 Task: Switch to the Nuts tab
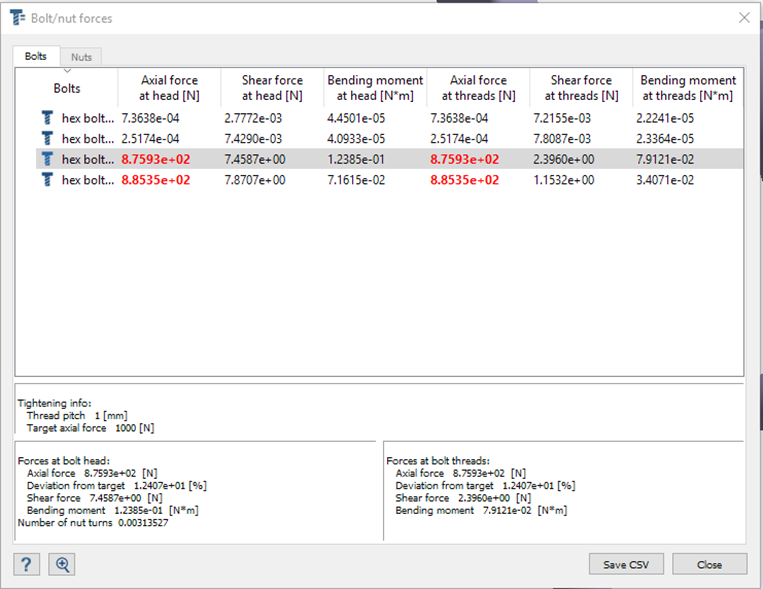[x=81, y=57]
